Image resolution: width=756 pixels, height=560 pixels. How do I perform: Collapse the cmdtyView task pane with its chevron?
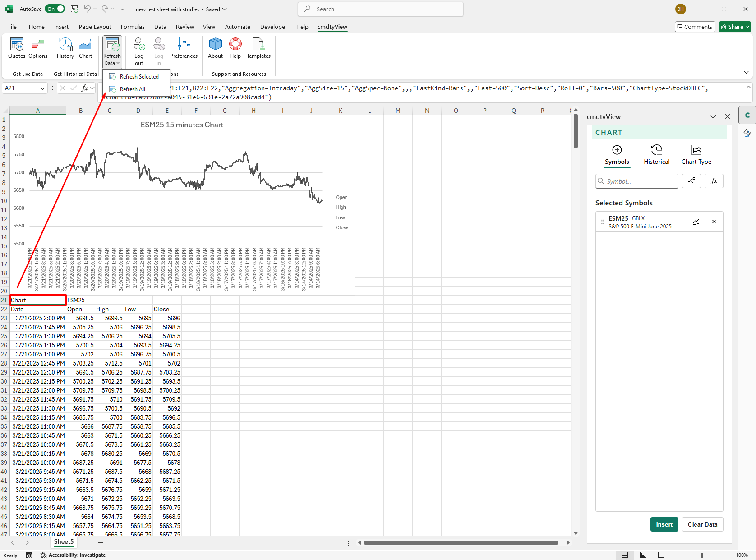[713, 116]
